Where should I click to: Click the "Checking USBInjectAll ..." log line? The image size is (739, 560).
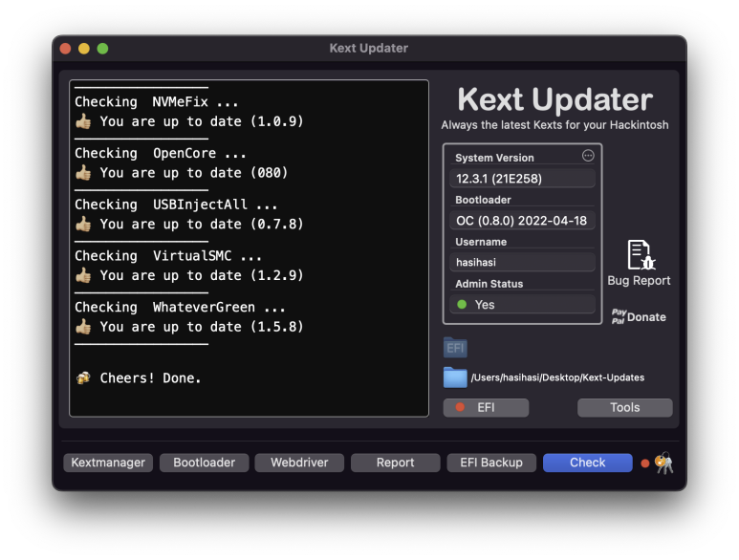(x=176, y=205)
